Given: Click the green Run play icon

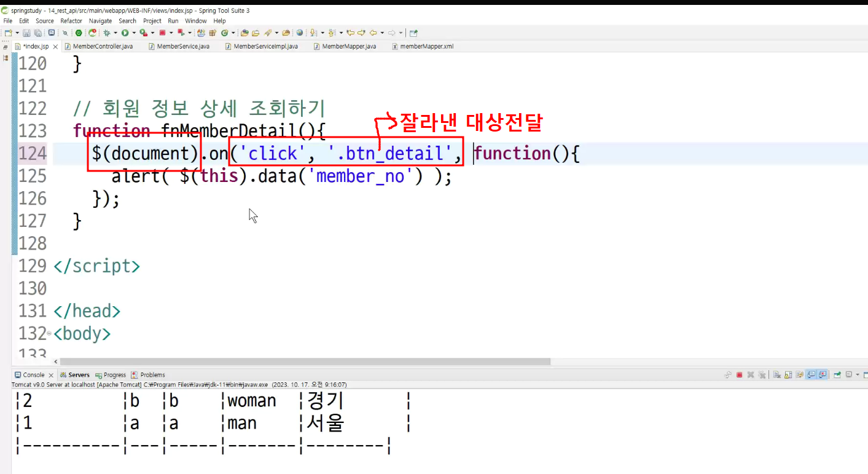Looking at the screenshot, I should pos(125,33).
